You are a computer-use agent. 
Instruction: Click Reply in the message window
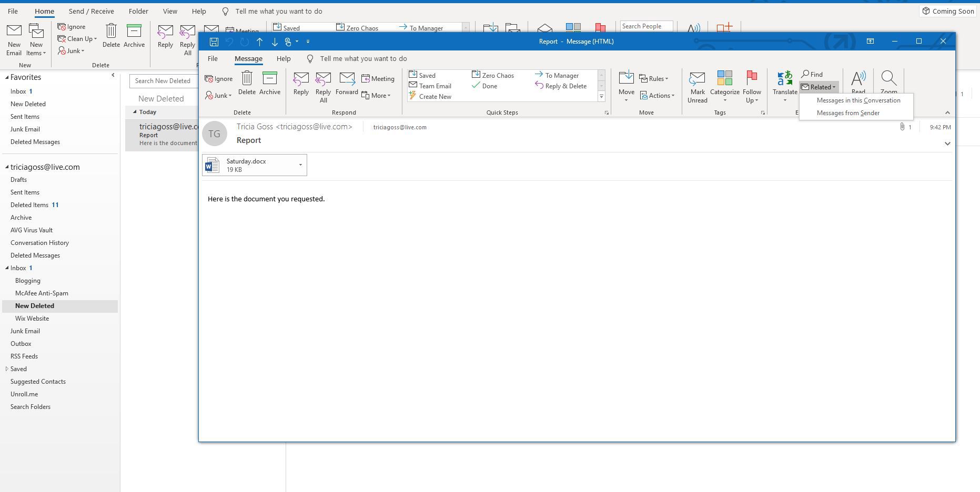coord(301,83)
